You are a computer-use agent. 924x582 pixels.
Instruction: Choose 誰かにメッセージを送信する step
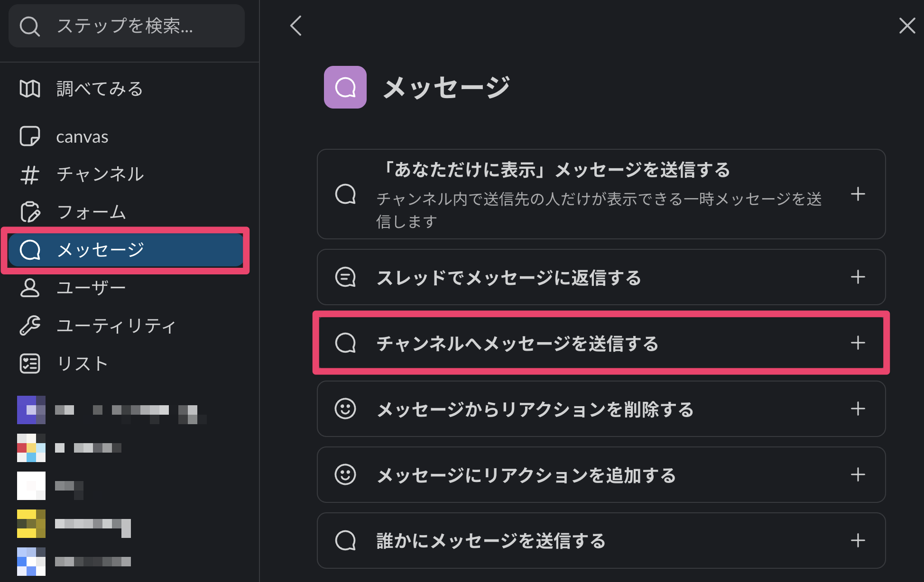(x=491, y=541)
